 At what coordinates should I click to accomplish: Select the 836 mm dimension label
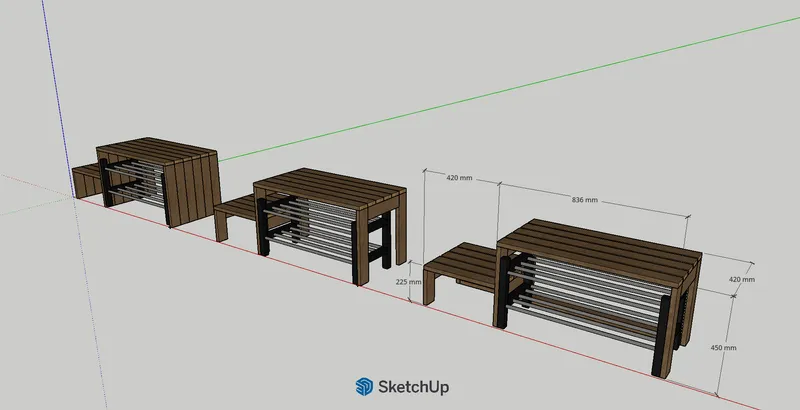584,200
